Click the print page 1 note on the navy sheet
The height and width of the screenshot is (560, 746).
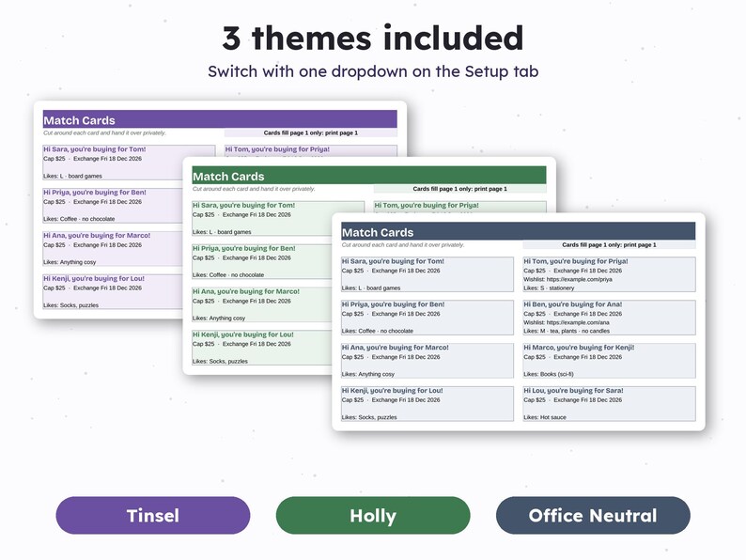(x=609, y=245)
